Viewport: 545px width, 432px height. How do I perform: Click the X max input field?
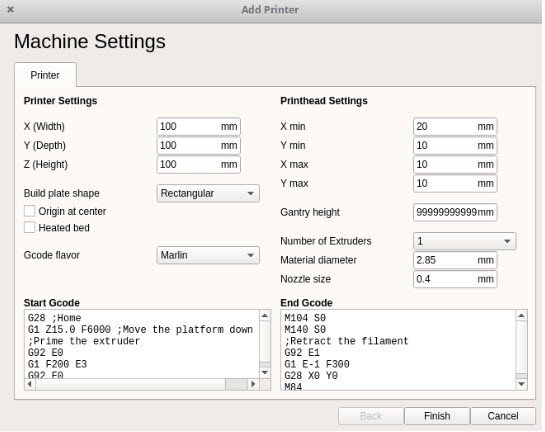455,164
